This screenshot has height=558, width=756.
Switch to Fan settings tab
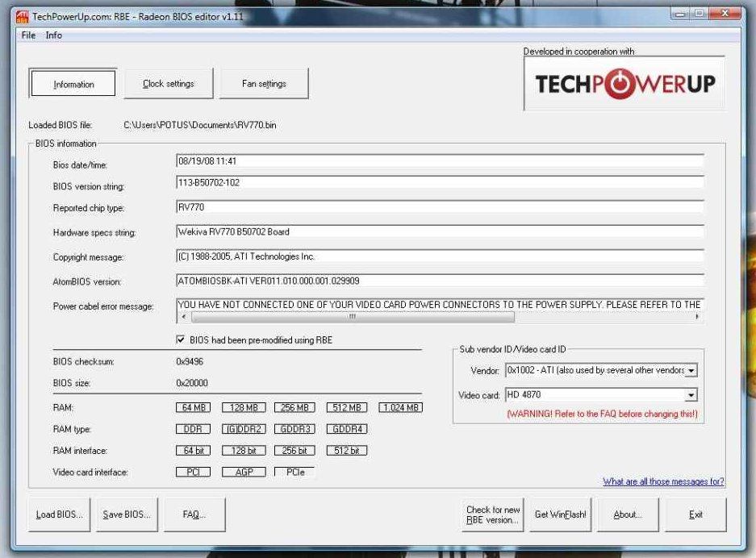click(264, 83)
